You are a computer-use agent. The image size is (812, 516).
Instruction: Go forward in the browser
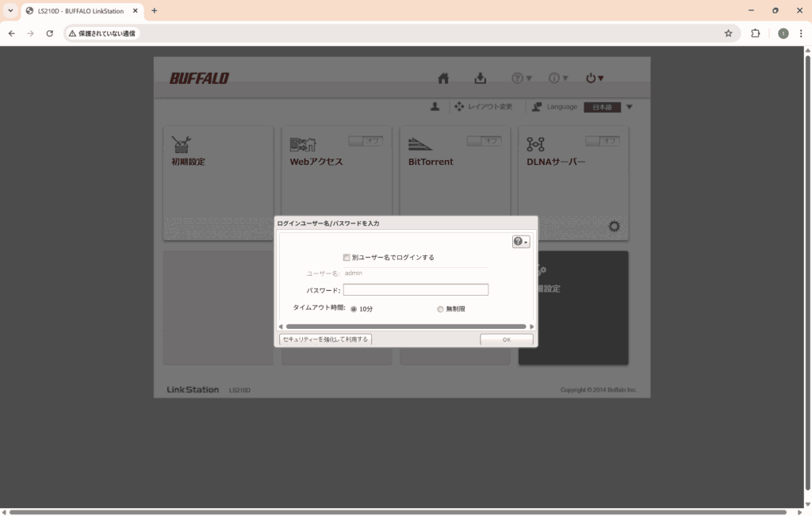tap(31, 33)
